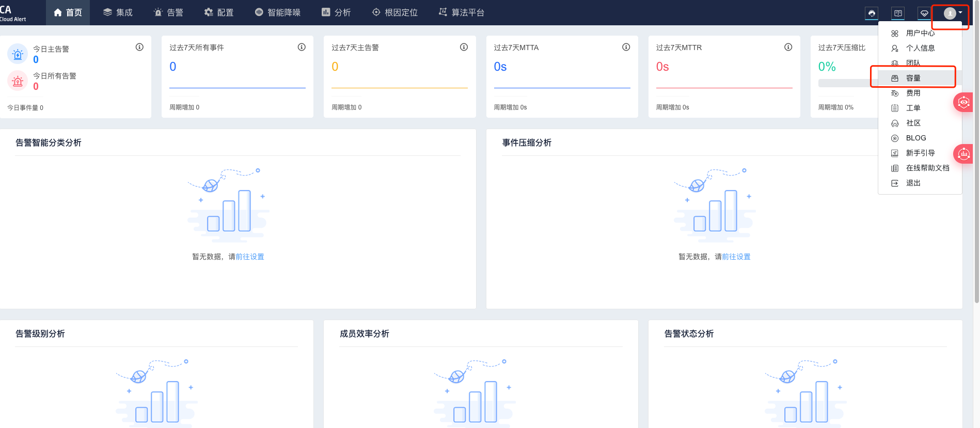Click the red floating eye monitor button
The width and height of the screenshot is (980, 428).
pos(963,102)
